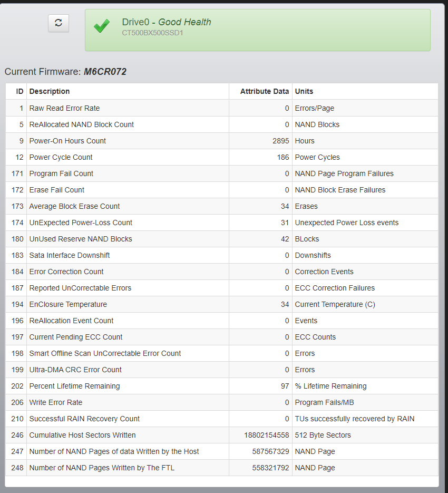
Task: Click the Program Fails/MB unit
Action: (325, 402)
